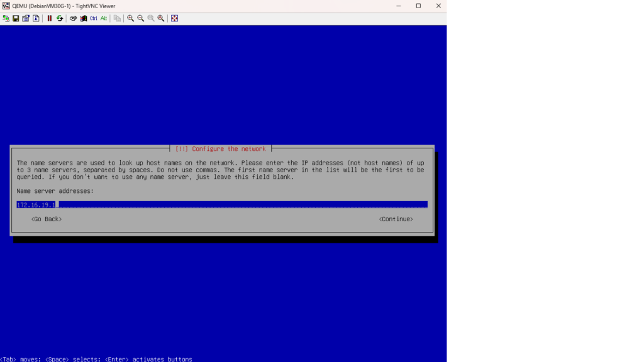Click the New connection toolbar icon

pyautogui.click(x=6, y=18)
